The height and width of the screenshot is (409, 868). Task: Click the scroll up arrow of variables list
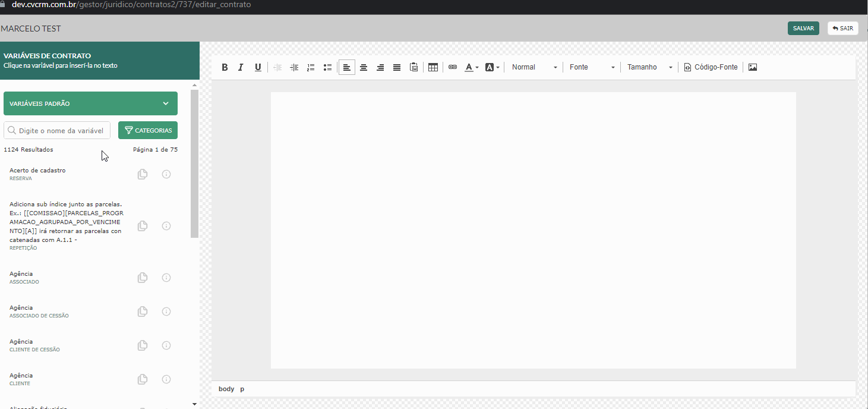click(x=194, y=86)
